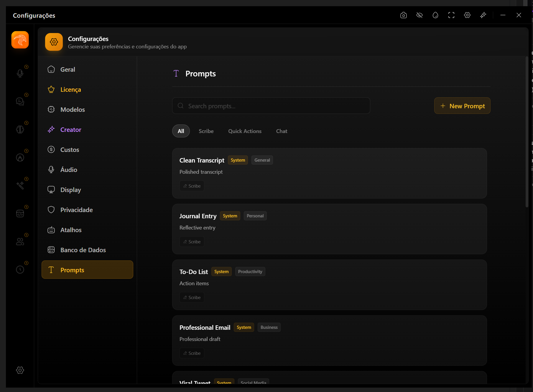Screen dimensions: 533x392
Task: Click the camera screenshot icon in title bar
Action: click(404, 15)
